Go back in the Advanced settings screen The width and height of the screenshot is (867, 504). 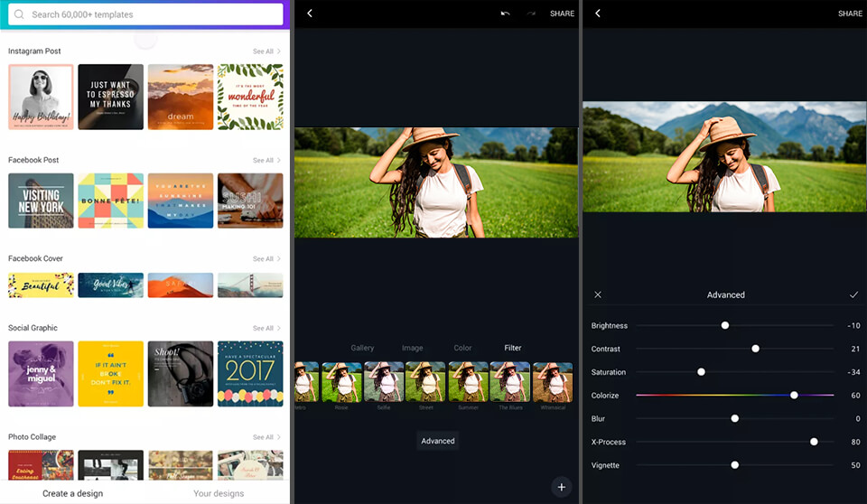(x=598, y=14)
